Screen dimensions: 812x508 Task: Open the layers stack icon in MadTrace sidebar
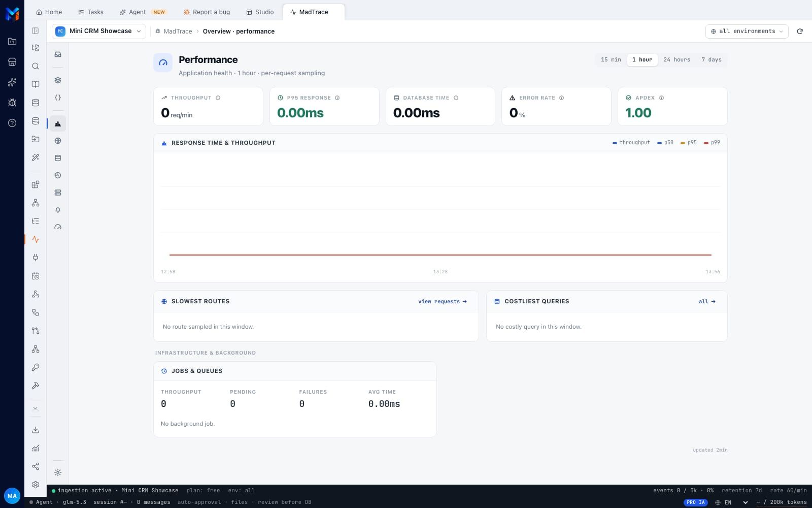(x=58, y=80)
